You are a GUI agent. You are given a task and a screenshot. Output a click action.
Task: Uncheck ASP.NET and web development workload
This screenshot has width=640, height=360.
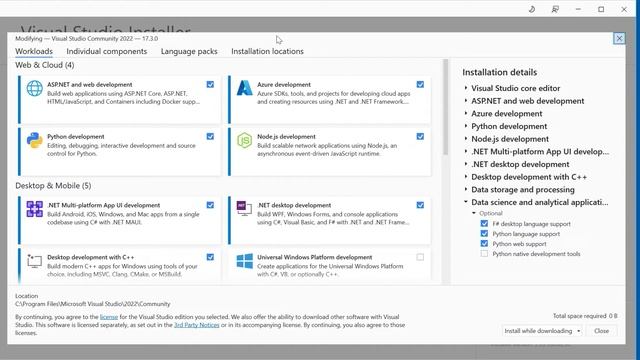coord(210,84)
